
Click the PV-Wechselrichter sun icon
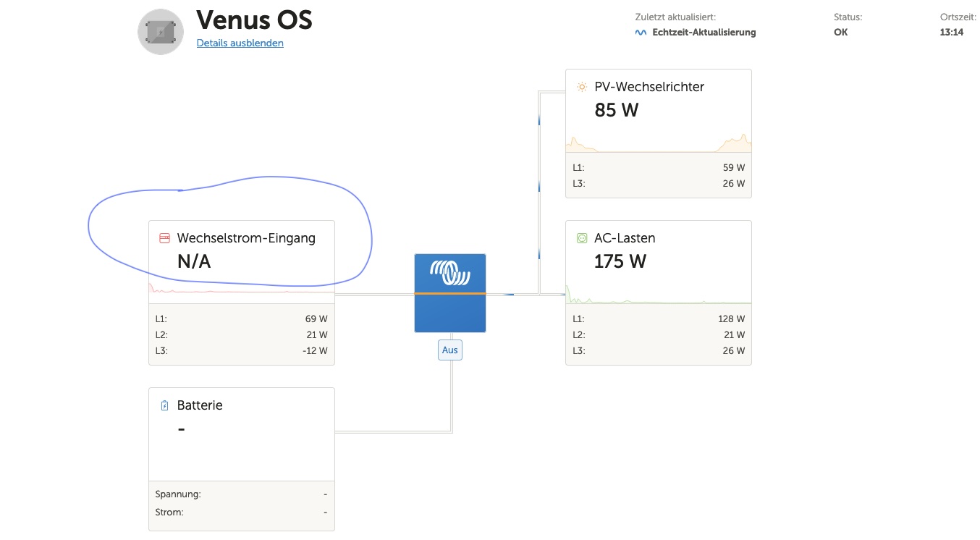582,87
